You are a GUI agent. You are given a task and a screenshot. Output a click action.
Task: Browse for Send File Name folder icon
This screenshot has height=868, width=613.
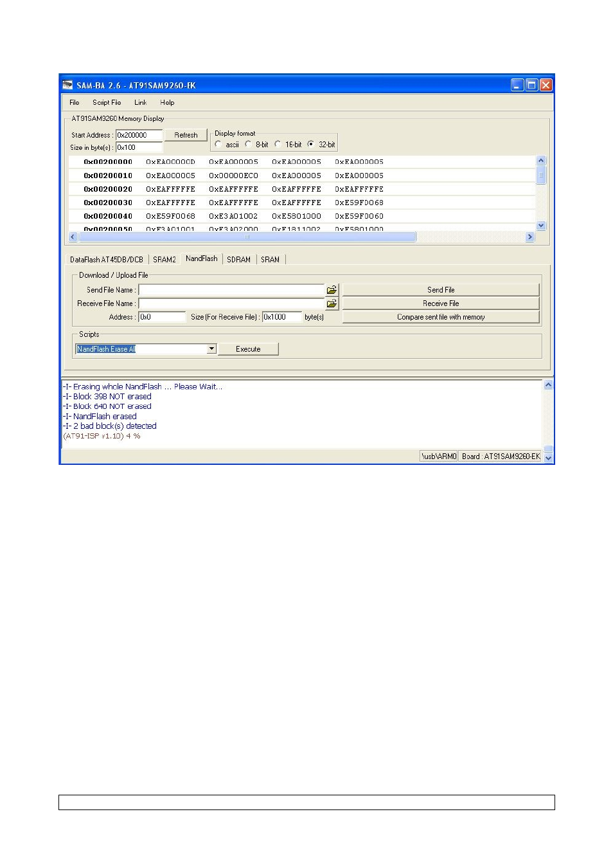332,290
